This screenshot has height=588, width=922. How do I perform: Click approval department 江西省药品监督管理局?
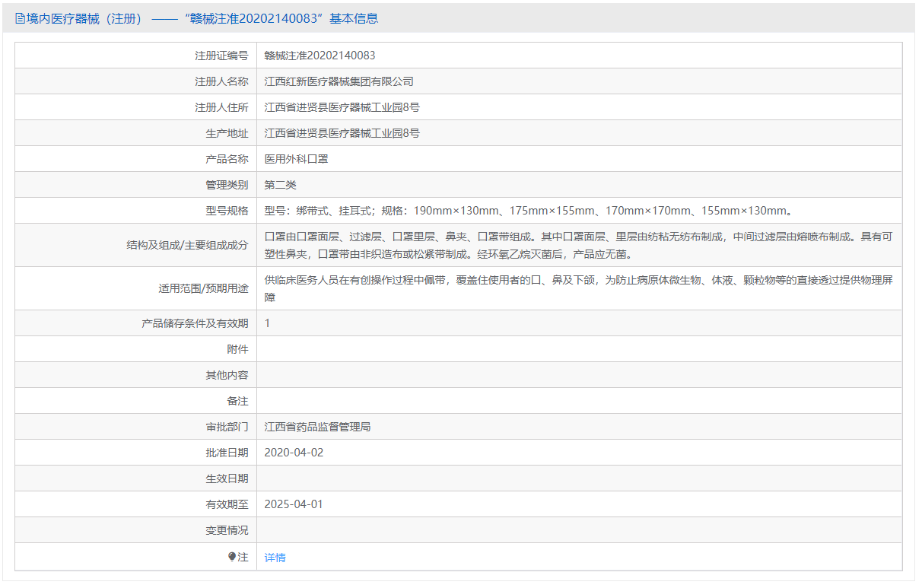[317, 427]
